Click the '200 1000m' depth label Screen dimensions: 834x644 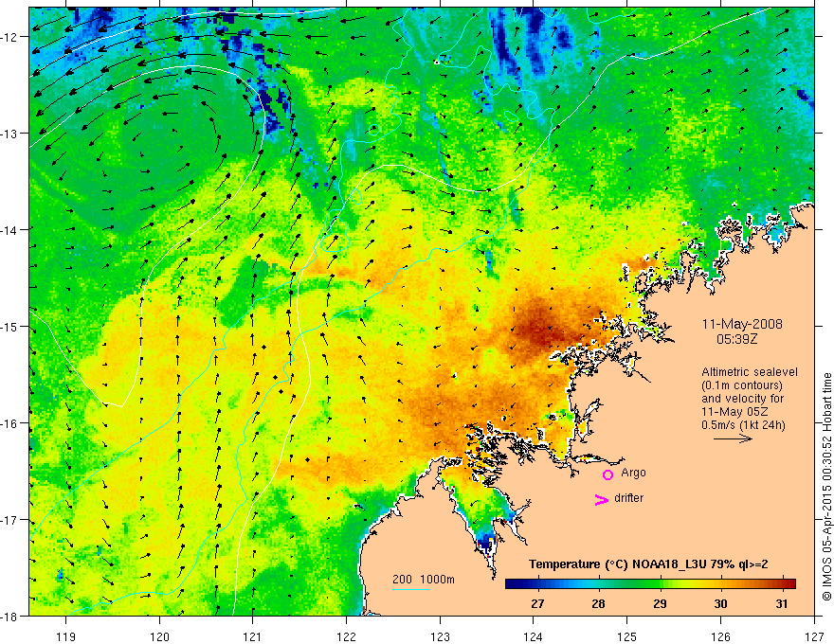click(424, 580)
